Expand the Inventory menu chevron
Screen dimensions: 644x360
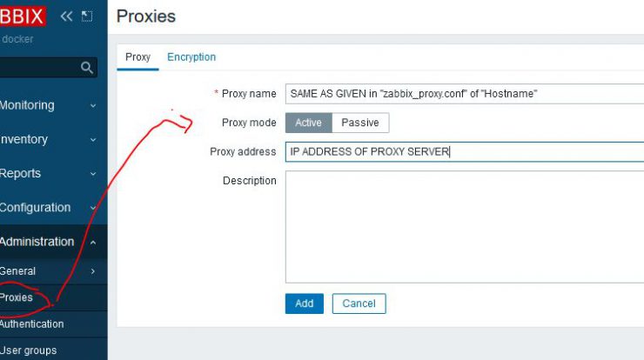[x=93, y=140]
